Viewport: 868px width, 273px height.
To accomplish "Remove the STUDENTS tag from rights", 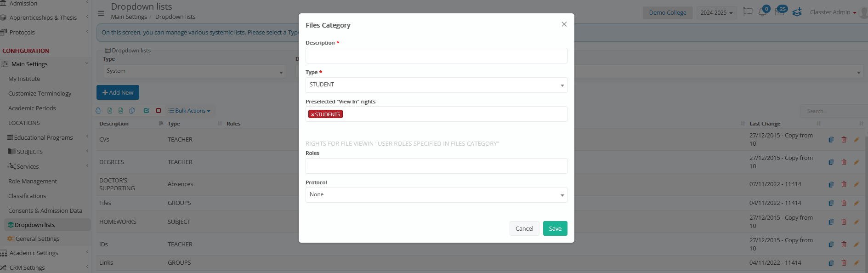I will pyautogui.click(x=312, y=114).
